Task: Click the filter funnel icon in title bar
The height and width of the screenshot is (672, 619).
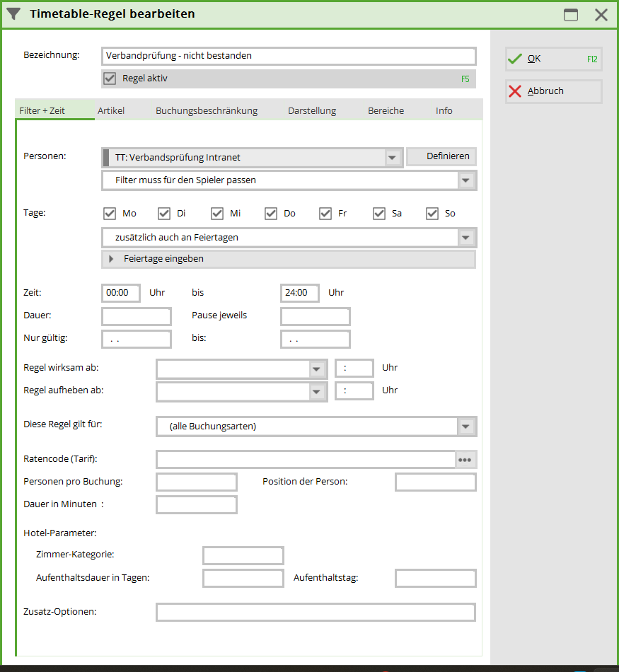Action: (x=13, y=13)
